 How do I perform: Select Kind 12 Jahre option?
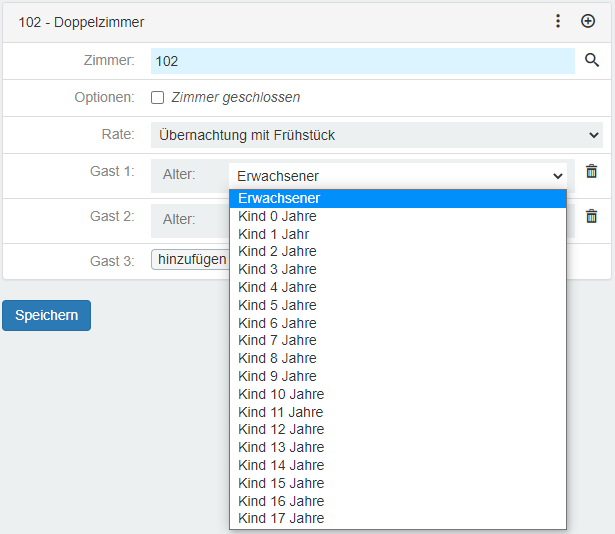click(x=281, y=430)
